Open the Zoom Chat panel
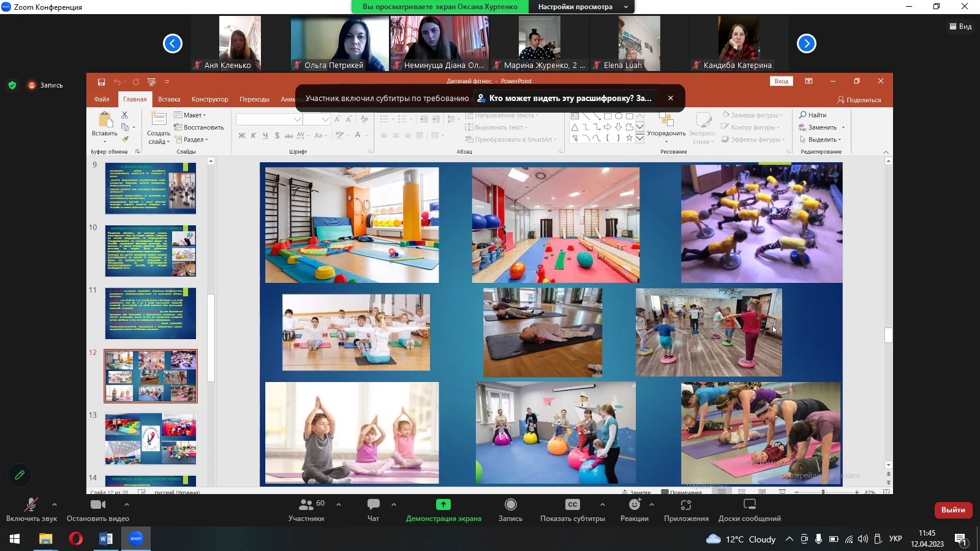Image resolution: width=980 pixels, height=551 pixels. [x=373, y=509]
